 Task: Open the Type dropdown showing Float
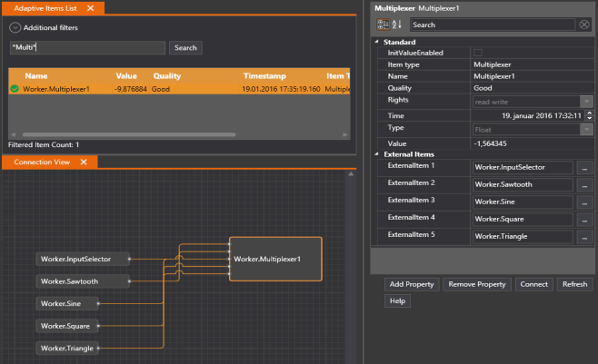[x=586, y=130]
